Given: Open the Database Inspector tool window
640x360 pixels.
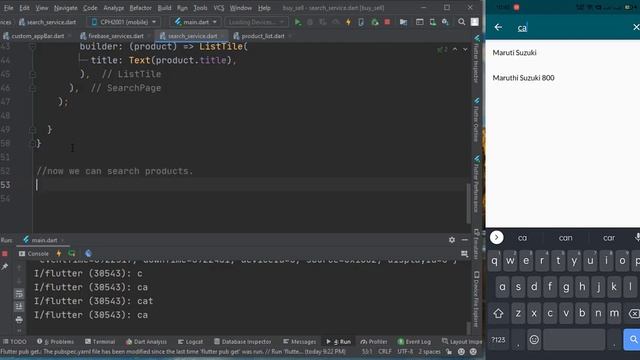Looking at the screenshot, I should point(242,342).
